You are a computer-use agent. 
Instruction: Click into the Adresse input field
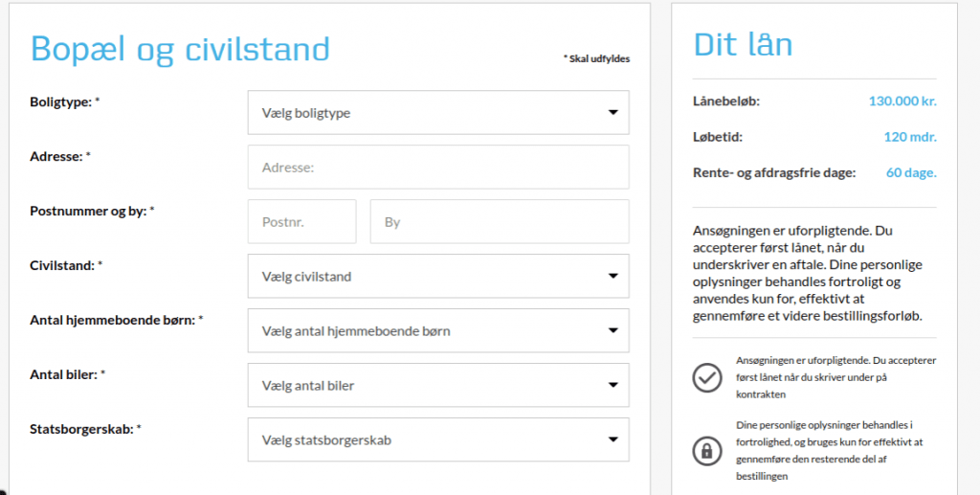coord(438,167)
